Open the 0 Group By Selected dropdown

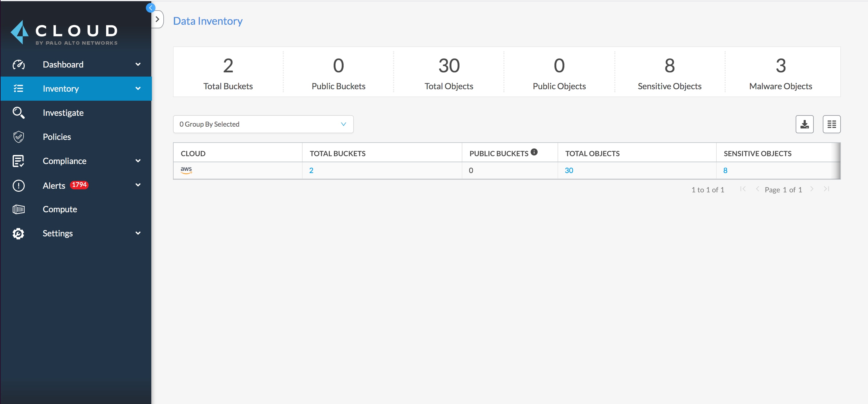click(x=263, y=124)
